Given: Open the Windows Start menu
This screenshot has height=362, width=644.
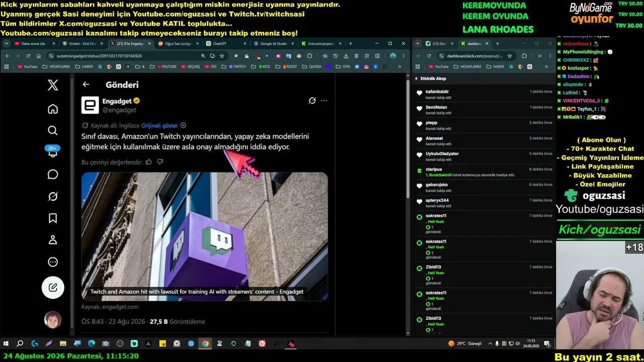Looking at the screenshot, I should point(6,344).
